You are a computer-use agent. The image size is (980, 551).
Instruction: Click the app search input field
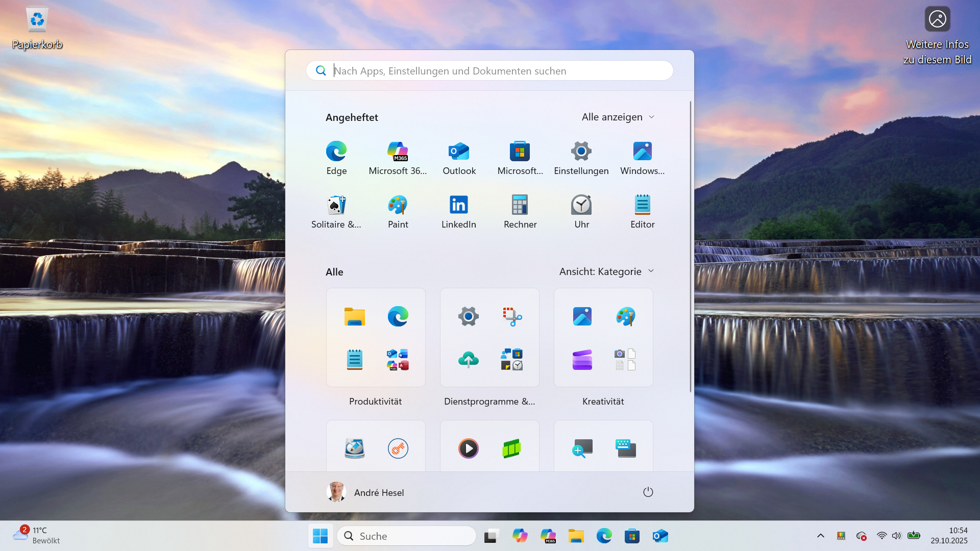click(488, 70)
